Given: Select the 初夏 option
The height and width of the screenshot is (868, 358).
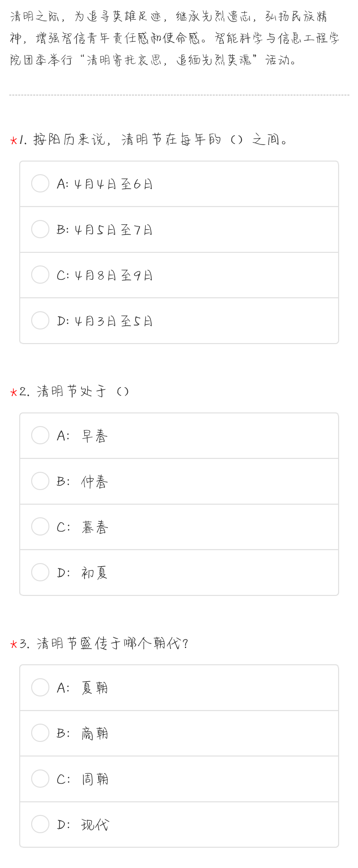Looking at the screenshot, I should click(x=40, y=572).
